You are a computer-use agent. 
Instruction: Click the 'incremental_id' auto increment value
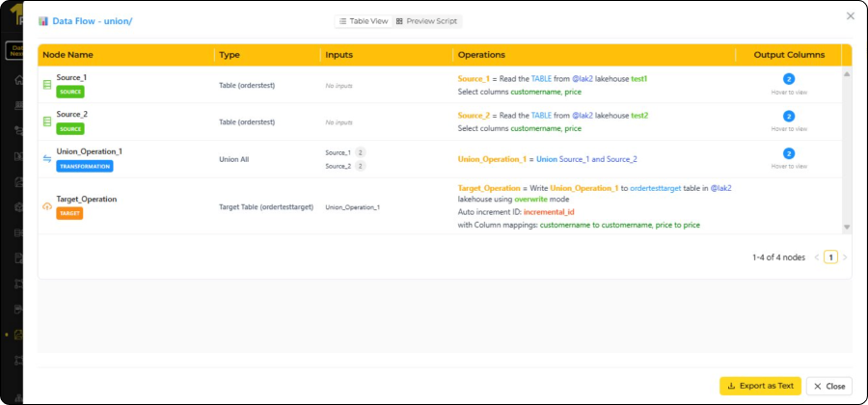(547, 212)
